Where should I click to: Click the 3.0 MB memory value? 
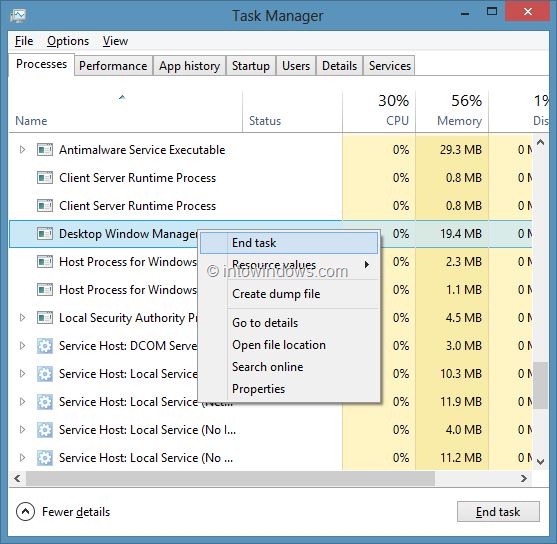tap(464, 346)
